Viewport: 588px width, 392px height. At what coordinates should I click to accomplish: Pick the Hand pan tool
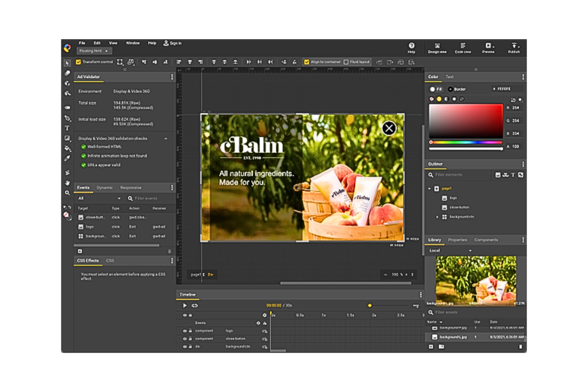(x=67, y=183)
